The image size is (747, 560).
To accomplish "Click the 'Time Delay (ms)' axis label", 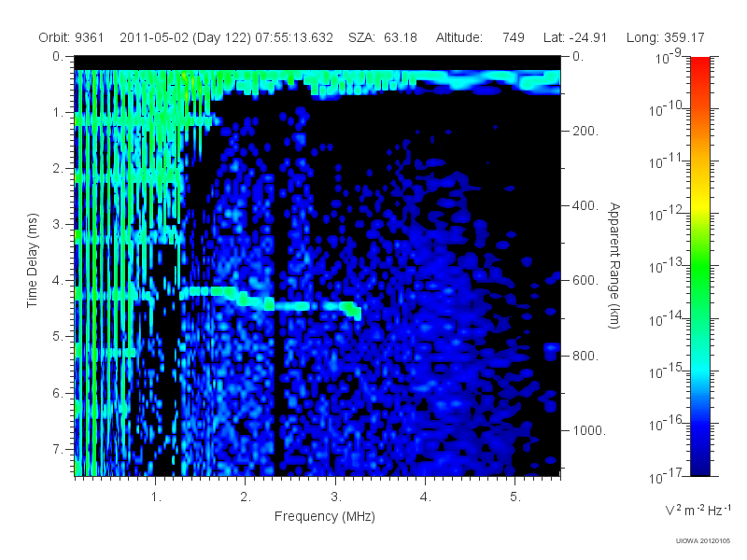I will point(32,260).
